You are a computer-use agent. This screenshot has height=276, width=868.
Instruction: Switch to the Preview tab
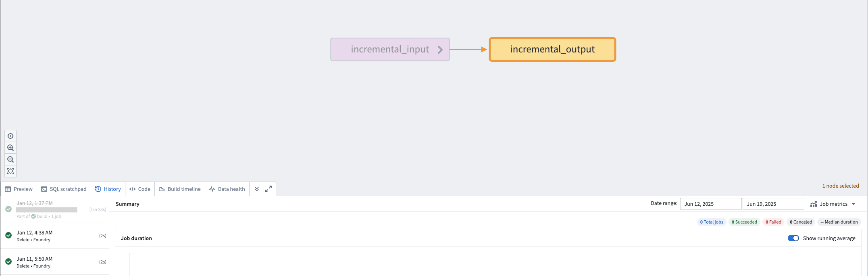click(19, 189)
